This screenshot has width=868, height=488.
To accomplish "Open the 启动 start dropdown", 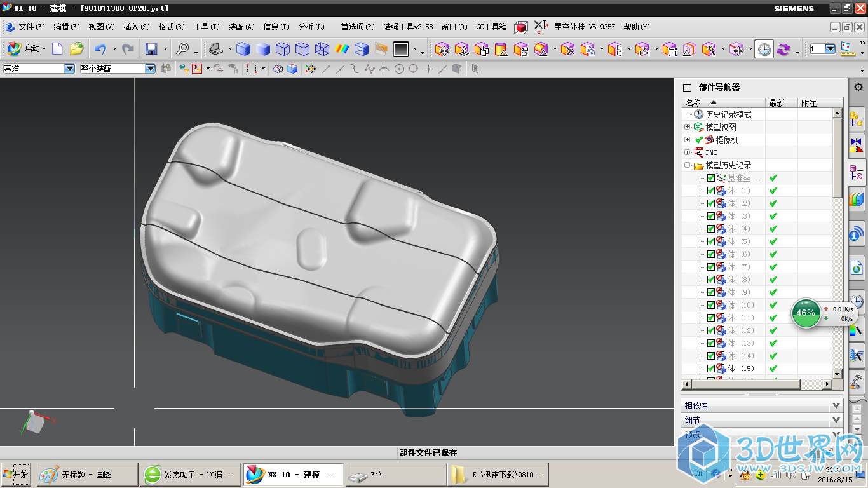I will 35,49.
